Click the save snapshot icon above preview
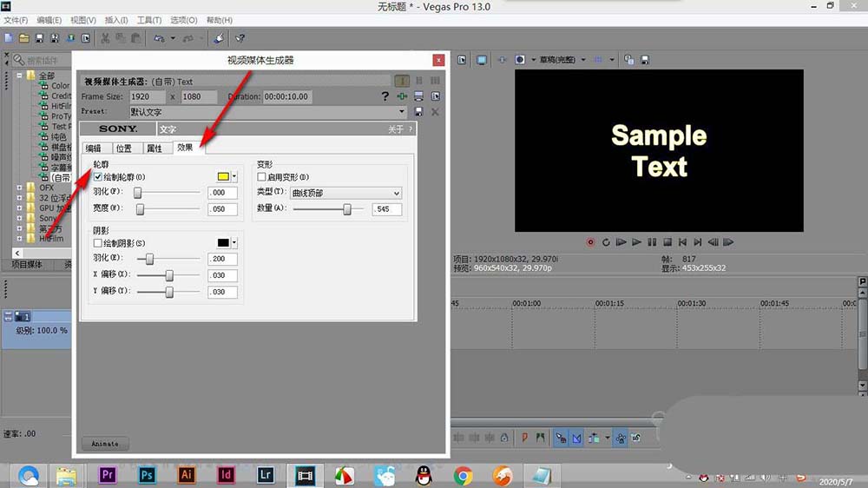 643,60
